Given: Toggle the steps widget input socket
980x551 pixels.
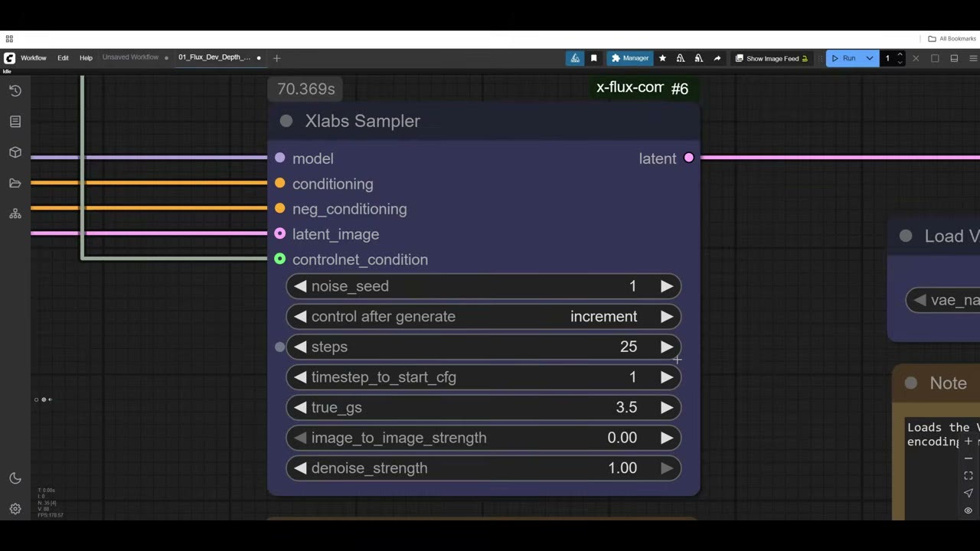Looking at the screenshot, I should pyautogui.click(x=280, y=347).
